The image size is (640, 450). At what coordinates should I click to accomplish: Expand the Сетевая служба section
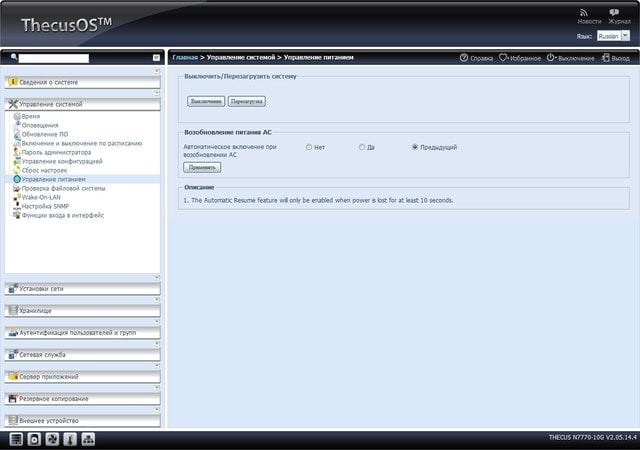[x=82, y=355]
